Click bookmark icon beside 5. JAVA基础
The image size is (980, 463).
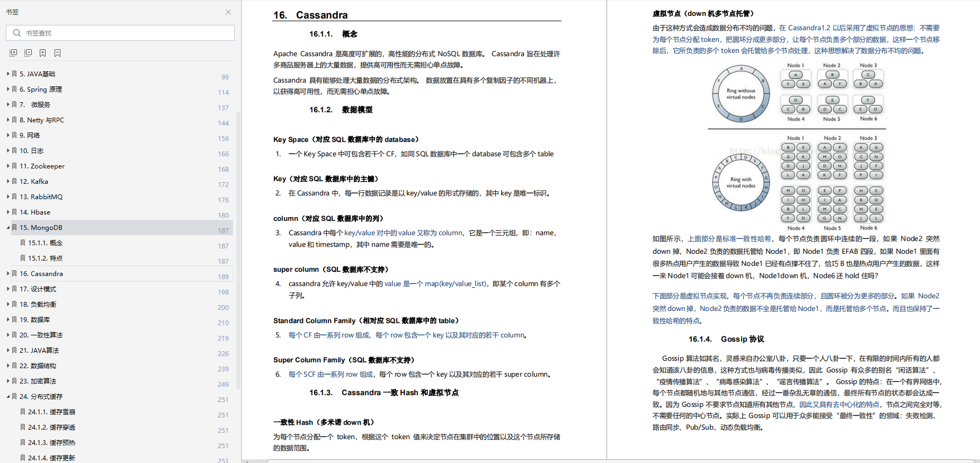(15, 74)
